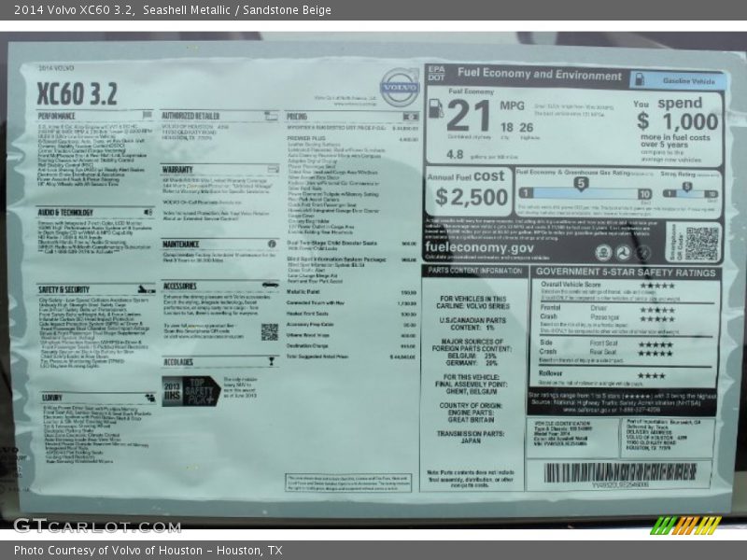Screen dimensions: 747x560
Task: Click the pump icon on Gasoline Vehicle label
Action: point(640,79)
